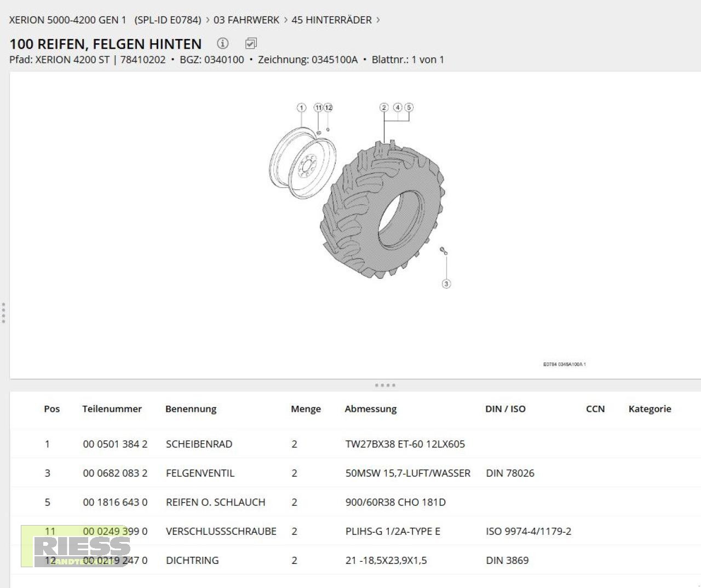Viewport: 701px width, 588px height.
Task: Select part number 00 0249 399 0
Action: pos(115,531)
